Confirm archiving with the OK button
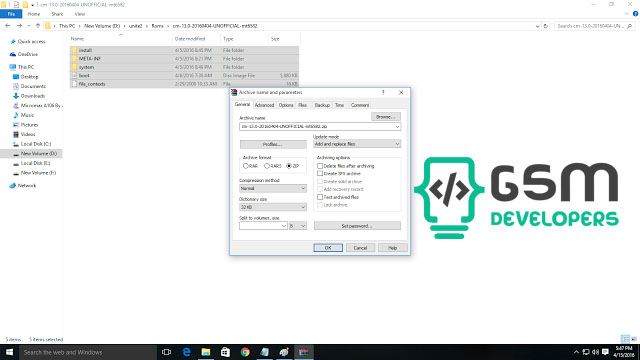Image resolution: width=640 pixels, height=360 pixels. (x=328, y=248)
